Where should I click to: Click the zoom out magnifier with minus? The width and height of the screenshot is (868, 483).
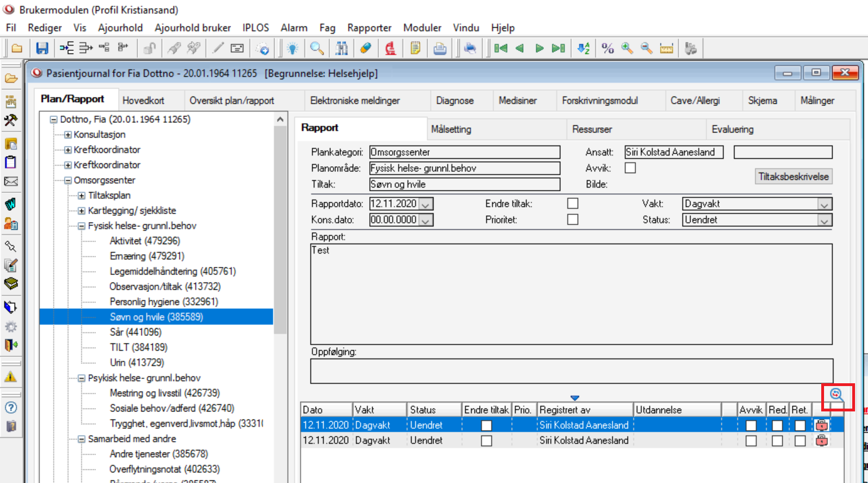pyautogui.click(x=646, y=48)
